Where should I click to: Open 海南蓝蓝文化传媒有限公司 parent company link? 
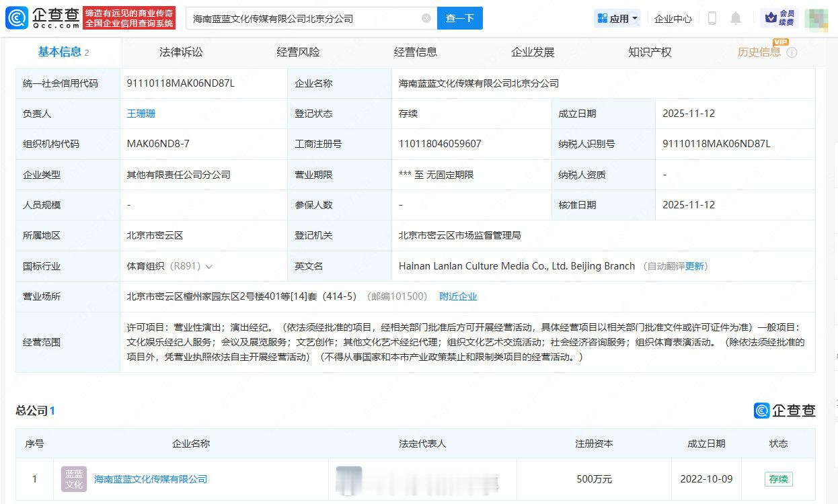click(x=151, y=479)
